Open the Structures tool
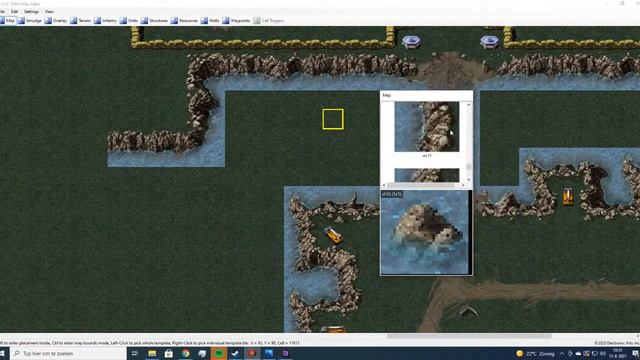 coord(155,20)
